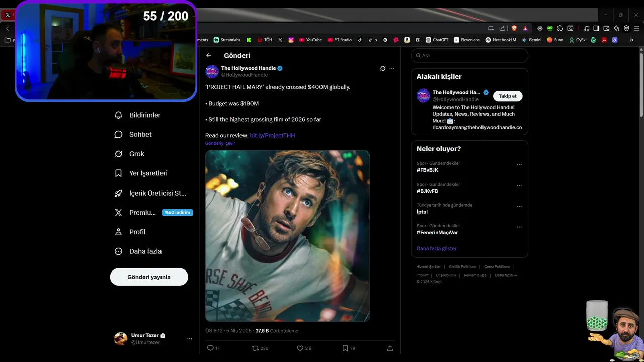644x362 pixels.
Task: Open Sohbet in the sidebar
Action: point(133,134)
